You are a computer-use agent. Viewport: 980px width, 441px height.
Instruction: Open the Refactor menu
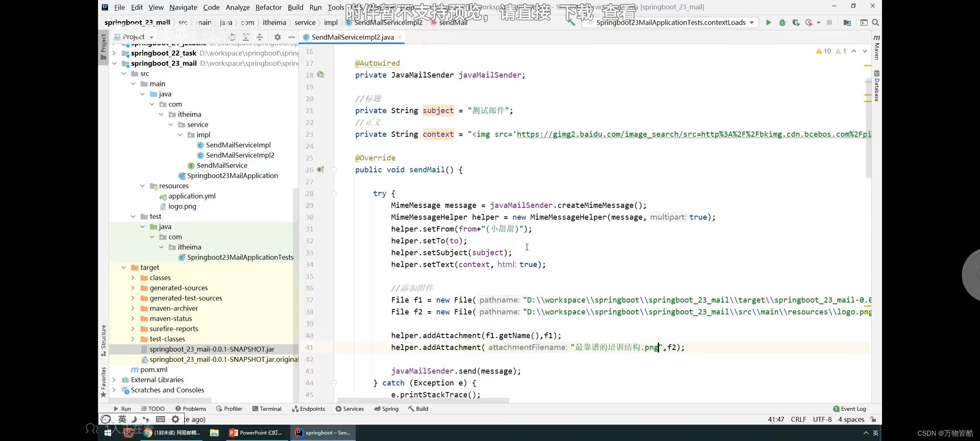point(268,7)
